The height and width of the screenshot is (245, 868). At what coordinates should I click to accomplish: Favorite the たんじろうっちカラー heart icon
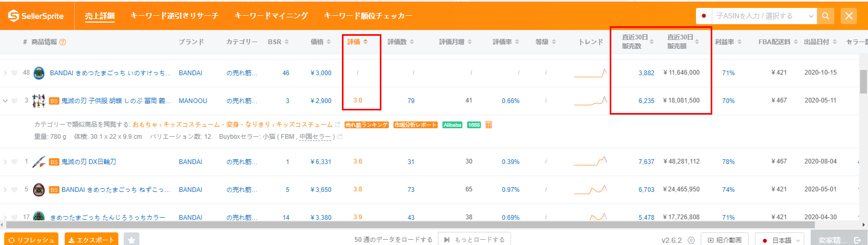click(15, 217)
